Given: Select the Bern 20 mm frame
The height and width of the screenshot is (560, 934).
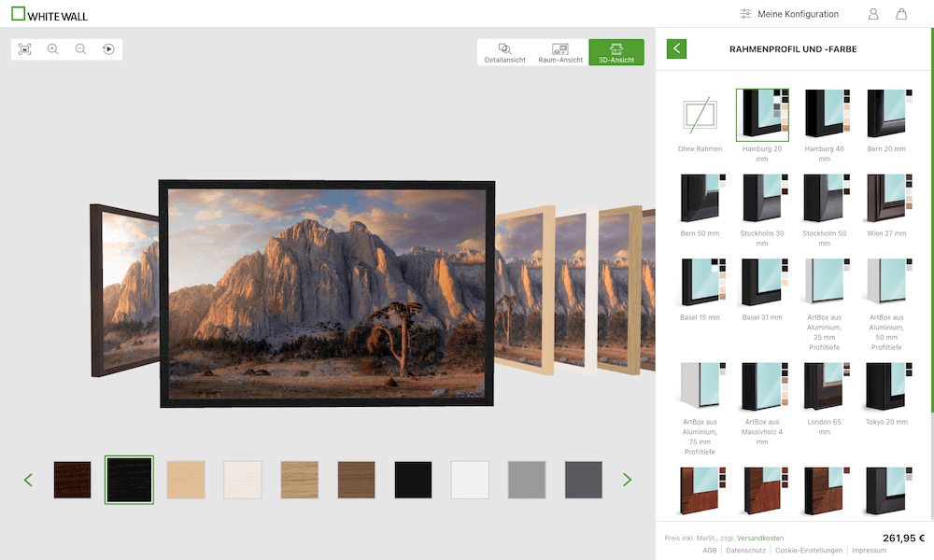Looking at the screenshot, I should [887, 121].
